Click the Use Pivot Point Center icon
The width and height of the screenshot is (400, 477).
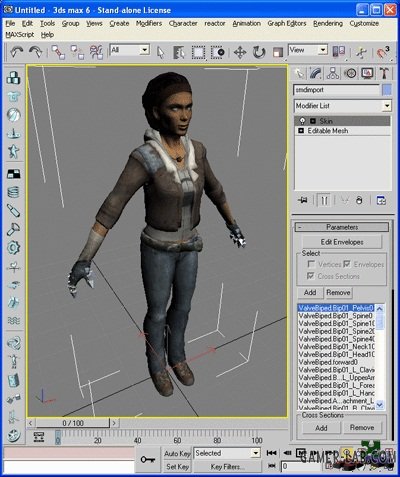(x=339, y=52)
